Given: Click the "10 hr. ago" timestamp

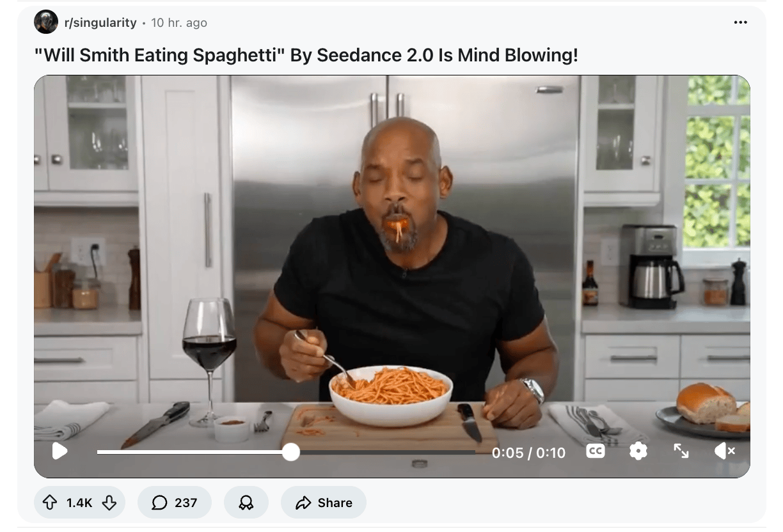Looking at the screenshot, I should coord(179,22).
